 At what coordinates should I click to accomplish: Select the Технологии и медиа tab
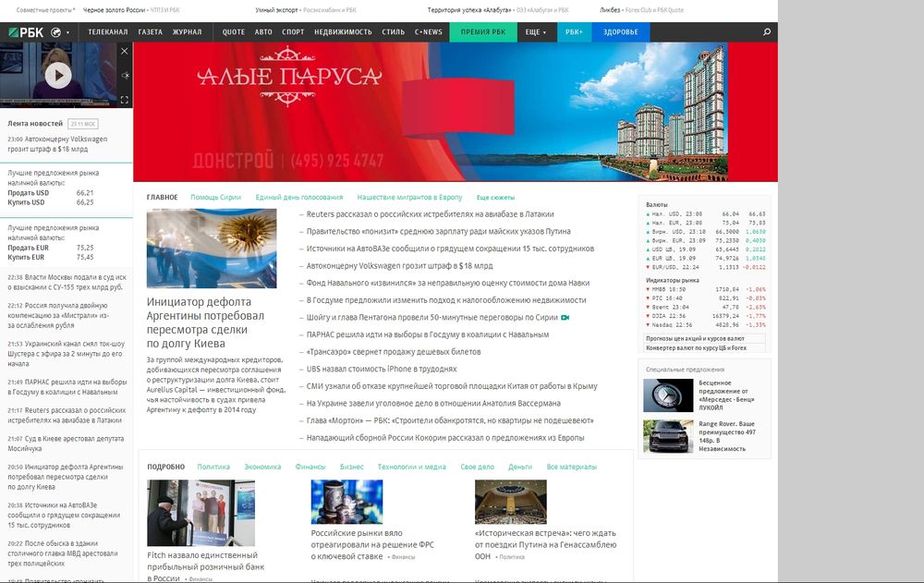tap(411, 467)
